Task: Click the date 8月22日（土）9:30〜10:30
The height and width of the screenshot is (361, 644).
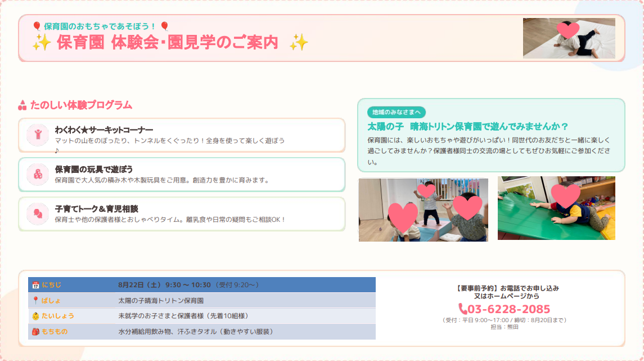Action: pos(164,285)
